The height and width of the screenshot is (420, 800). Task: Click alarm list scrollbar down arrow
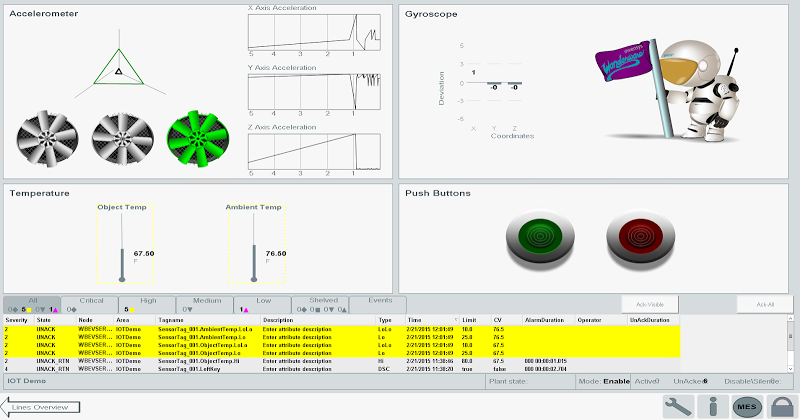tap(791, 369)
